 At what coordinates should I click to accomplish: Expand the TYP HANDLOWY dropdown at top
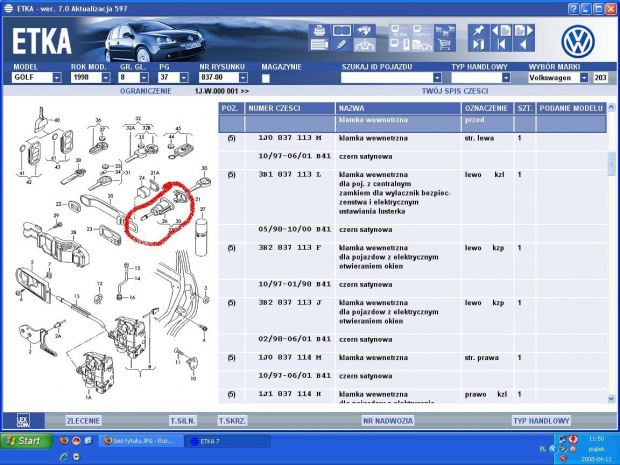pyautogui.click(x=506, y=78)
